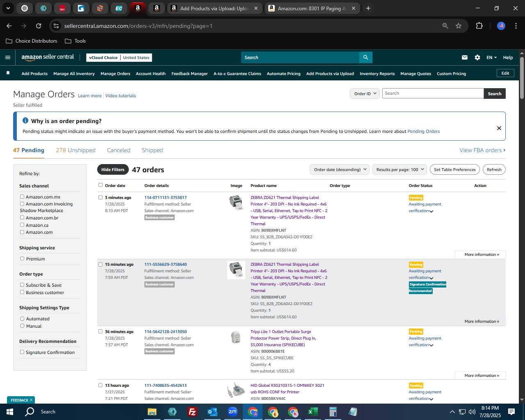Screen dimensions: 525x420
Task: Open Feedback Manager menu item
Action: (189, 74)
